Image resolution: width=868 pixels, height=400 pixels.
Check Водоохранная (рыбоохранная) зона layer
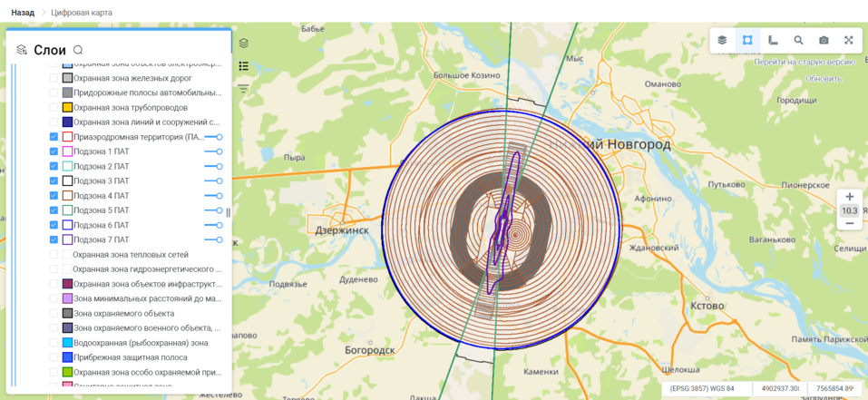[x=54, y=343]
